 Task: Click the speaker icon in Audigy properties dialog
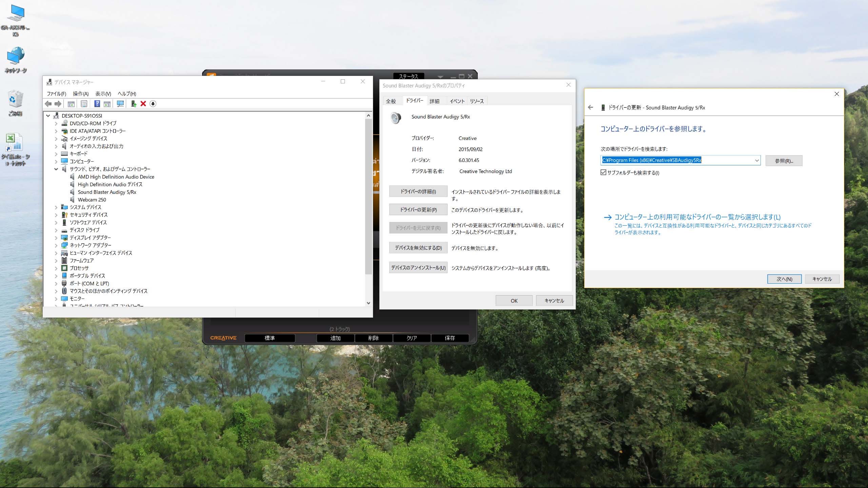pos(396,118)
